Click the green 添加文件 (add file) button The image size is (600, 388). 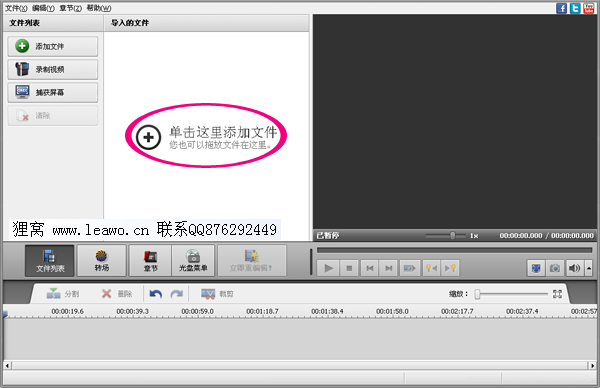point(53,46)
